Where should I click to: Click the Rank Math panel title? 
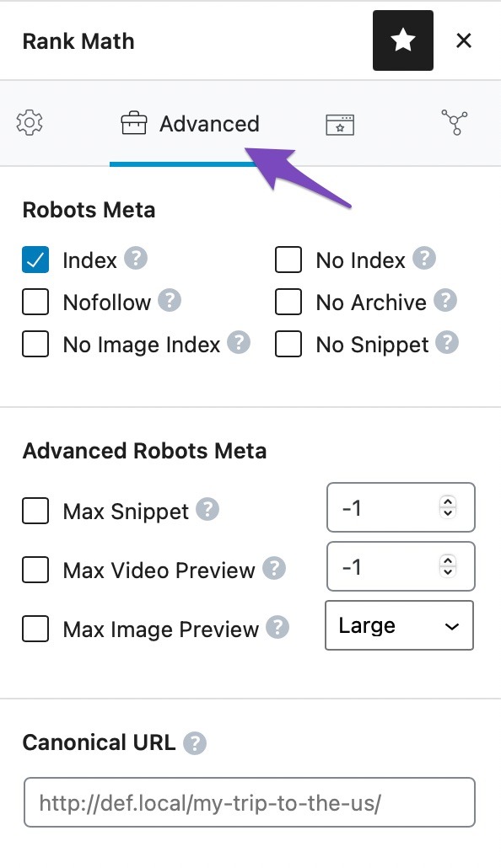[x=78, y=40]
